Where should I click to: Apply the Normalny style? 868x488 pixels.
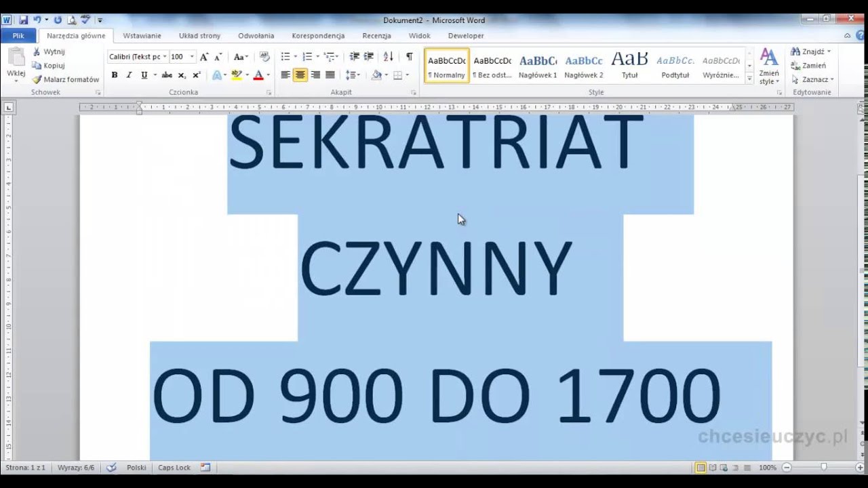pyautogui.click(x=447, y=66)
